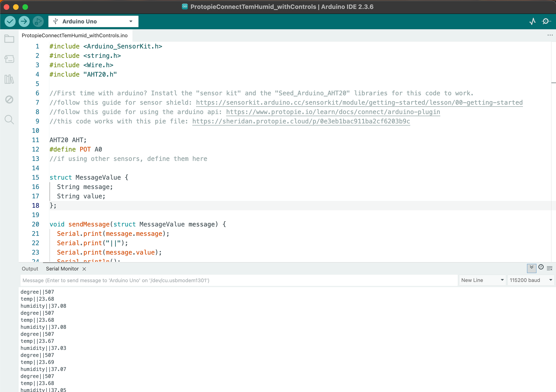This screenshot has height=392, width=556.
Task: Start the debugger using the Debug icon
Action: (38, 22)
